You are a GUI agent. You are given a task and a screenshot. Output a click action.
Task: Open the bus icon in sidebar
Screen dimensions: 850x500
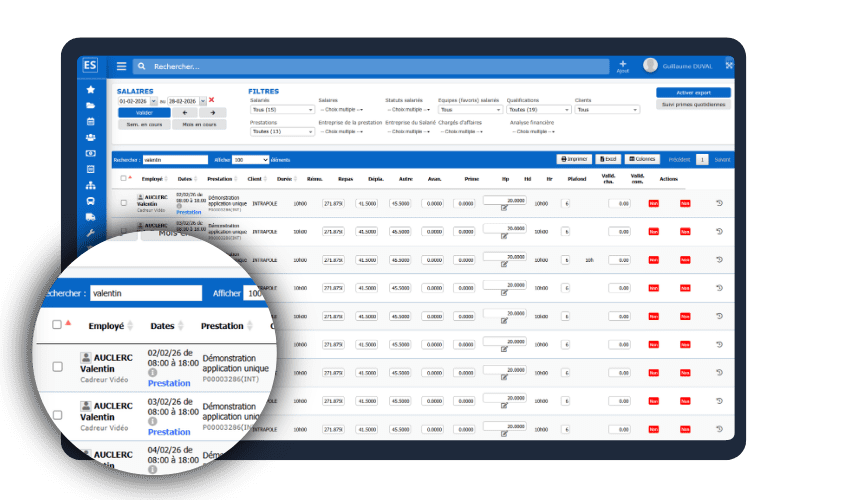tap(91, 201)
